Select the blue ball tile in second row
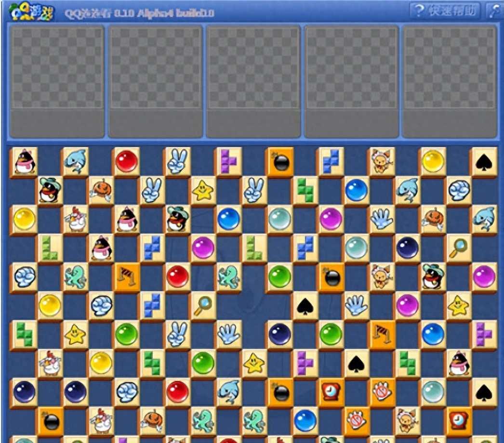The image size is (504, 443). tap(357, 190)
